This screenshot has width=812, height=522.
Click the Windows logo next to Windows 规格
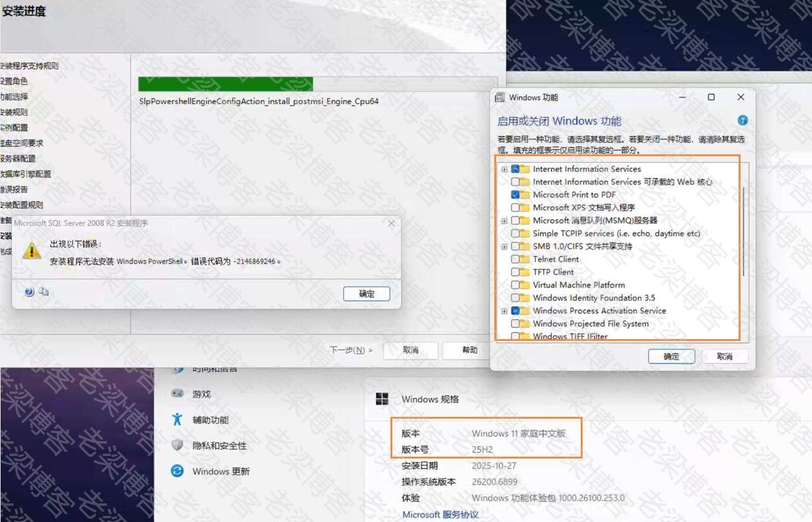[382, 399]
